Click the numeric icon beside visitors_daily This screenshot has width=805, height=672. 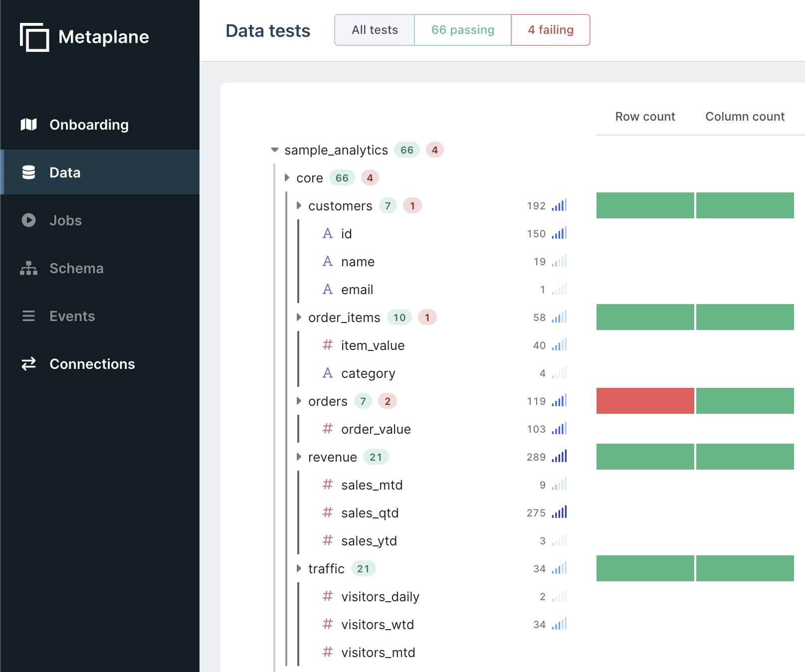tap(328, 596)
